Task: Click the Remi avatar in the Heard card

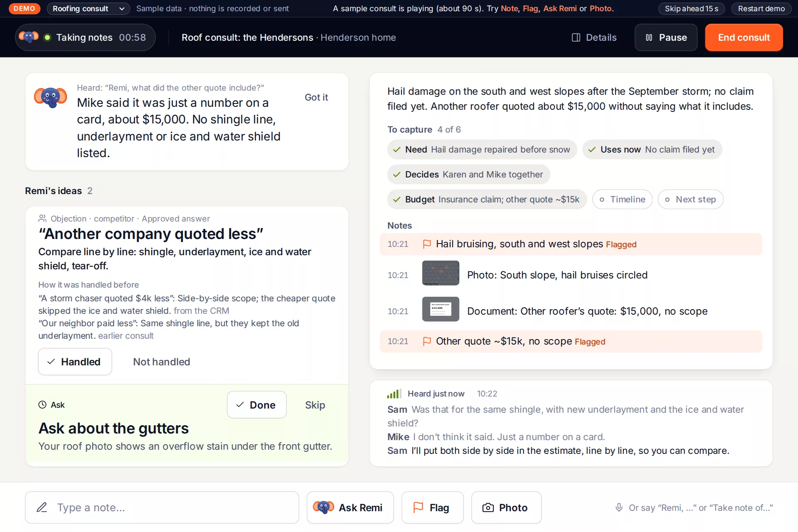Action: pos(51,98)
